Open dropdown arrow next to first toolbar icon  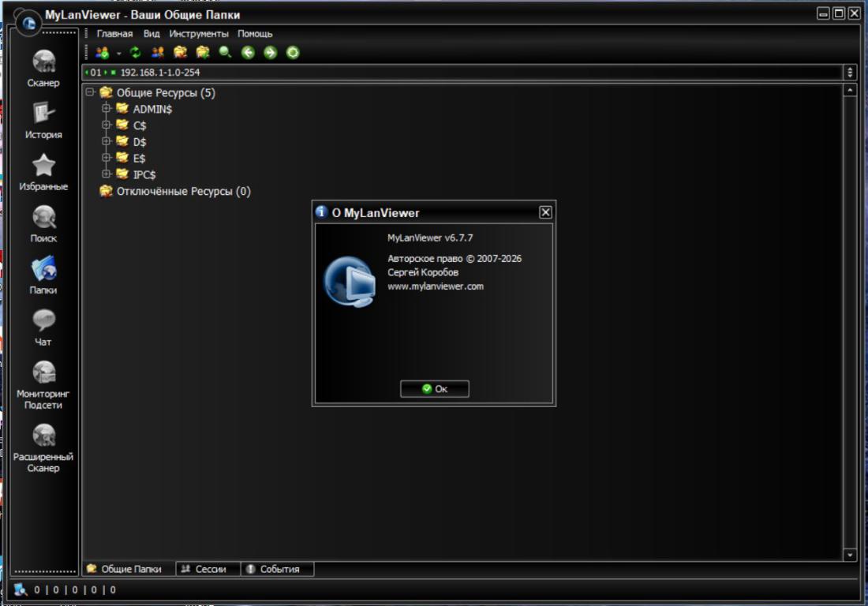click(x=118, y=54)
